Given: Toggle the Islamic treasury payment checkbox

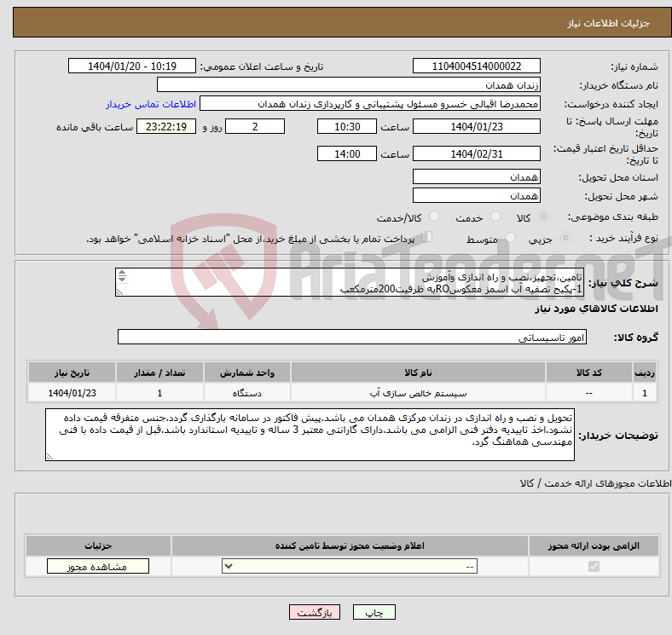Looking at the screenshot, I should pyautogui.click(x=427, y=237).
